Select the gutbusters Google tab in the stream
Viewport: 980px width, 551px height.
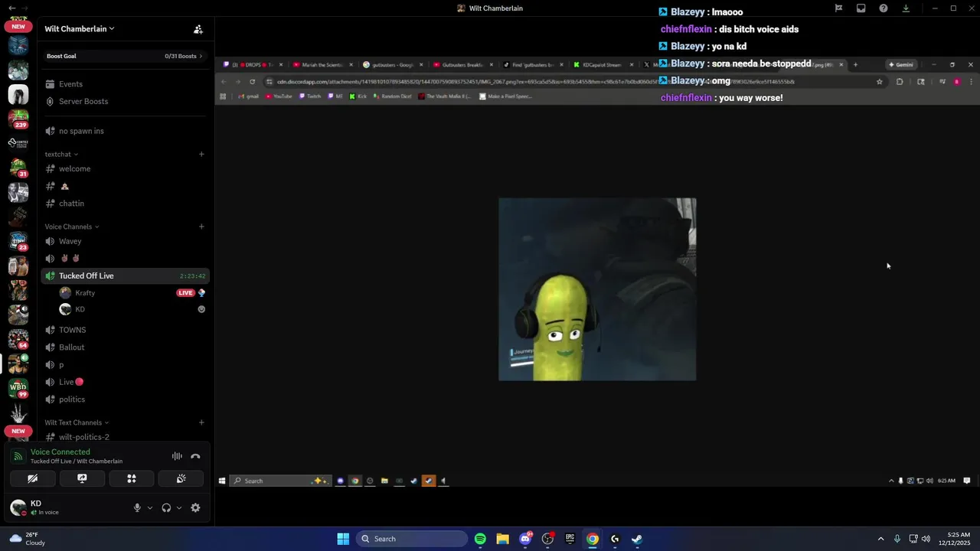[x=393, y=65]
